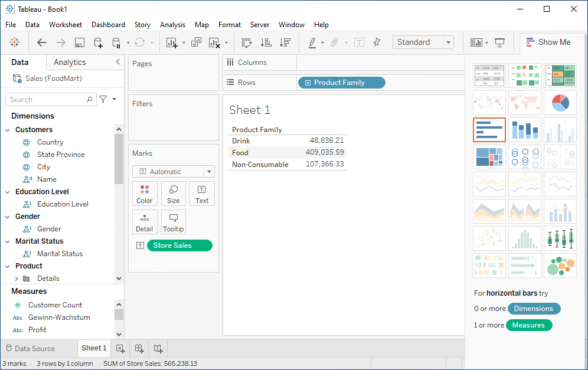Open the Format menu
This screenshot has height=370, width=588.
click(230, 25)
